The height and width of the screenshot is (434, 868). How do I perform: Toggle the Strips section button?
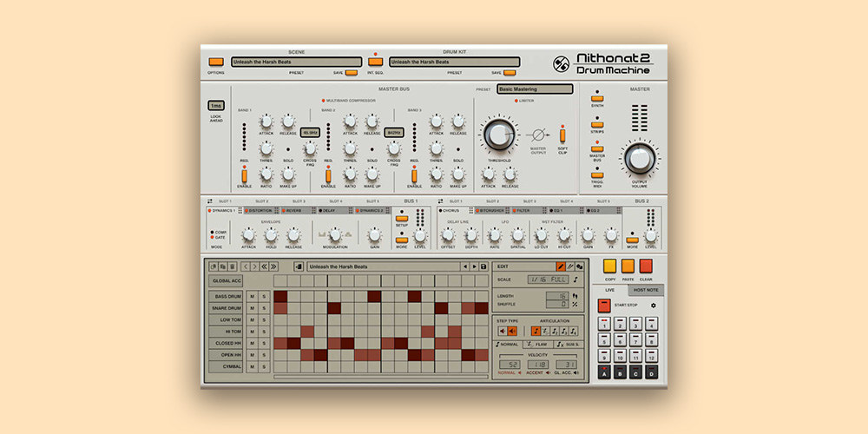597,124
